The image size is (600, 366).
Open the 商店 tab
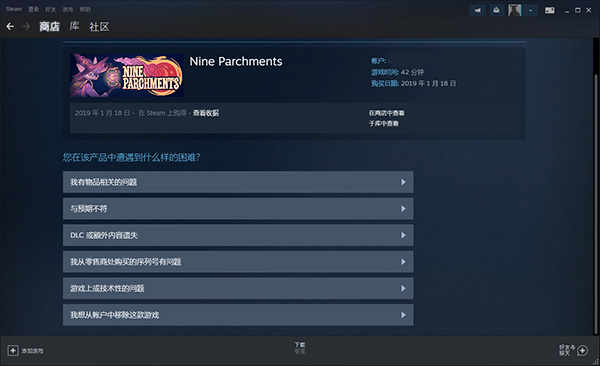pos(50,26)
